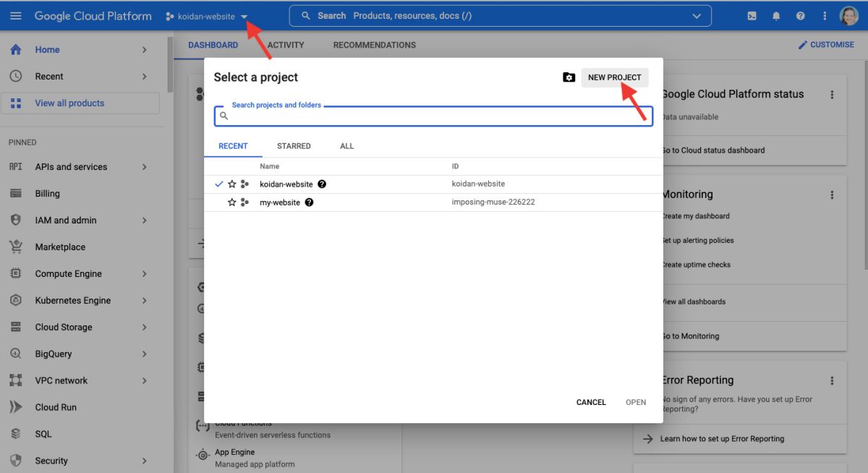Click the SQL stack icon
Screen dimensions: 868x473
16,435
